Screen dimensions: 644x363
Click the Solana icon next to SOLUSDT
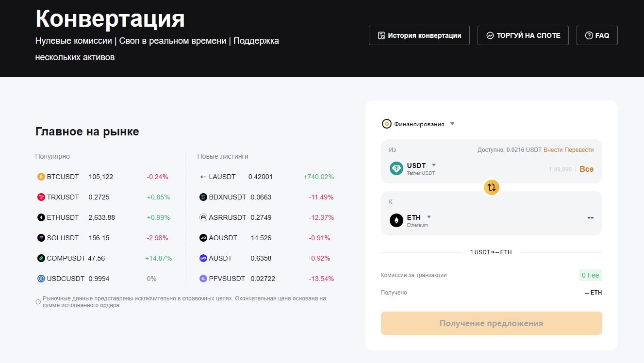[41, 238]
